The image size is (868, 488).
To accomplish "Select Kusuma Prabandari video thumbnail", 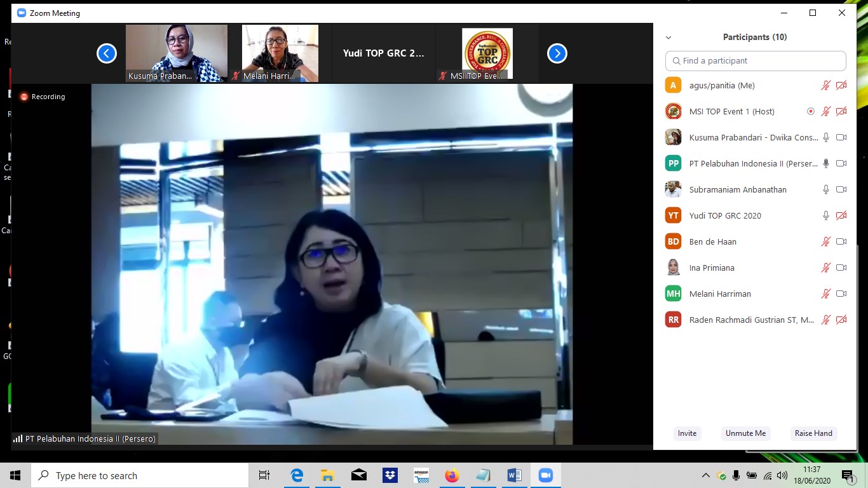I will [x=177, y=53].
